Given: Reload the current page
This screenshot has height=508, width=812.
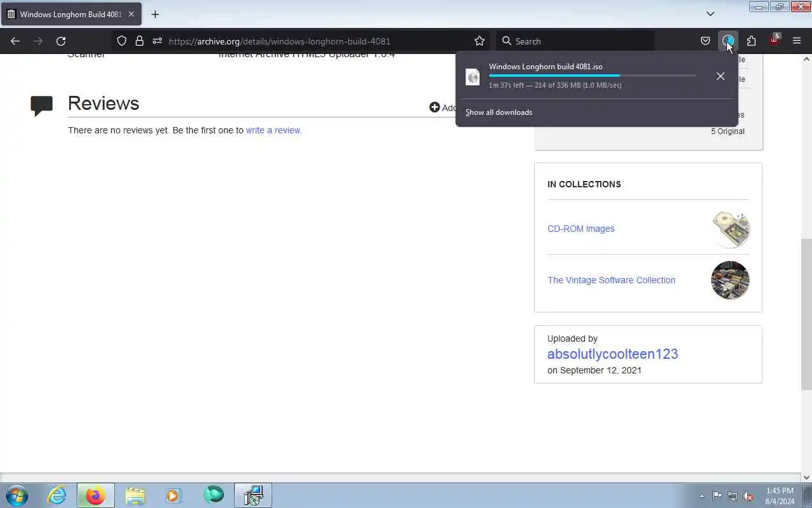Looking at the screenshot, I should [x=61, y=41].
